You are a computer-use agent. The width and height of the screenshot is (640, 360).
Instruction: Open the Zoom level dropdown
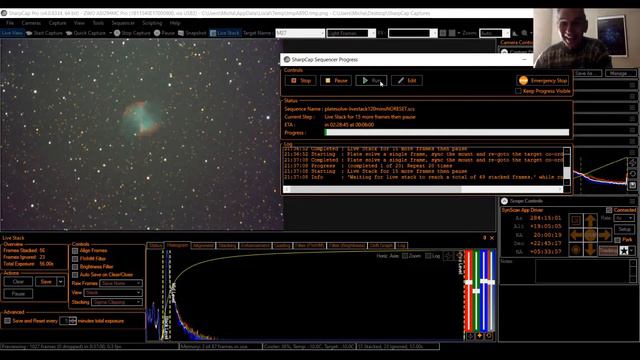(494, 33)
